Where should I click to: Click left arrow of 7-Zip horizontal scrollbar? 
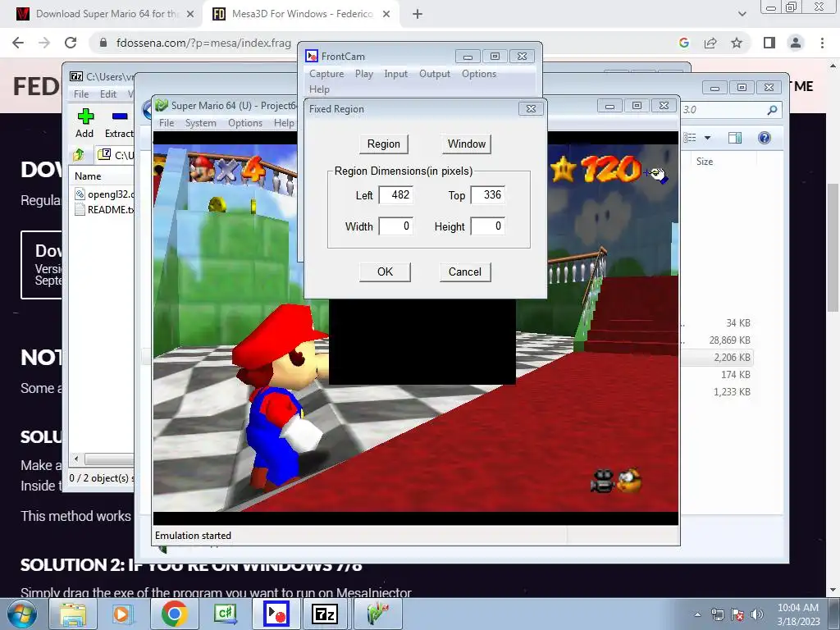[76, 459]
